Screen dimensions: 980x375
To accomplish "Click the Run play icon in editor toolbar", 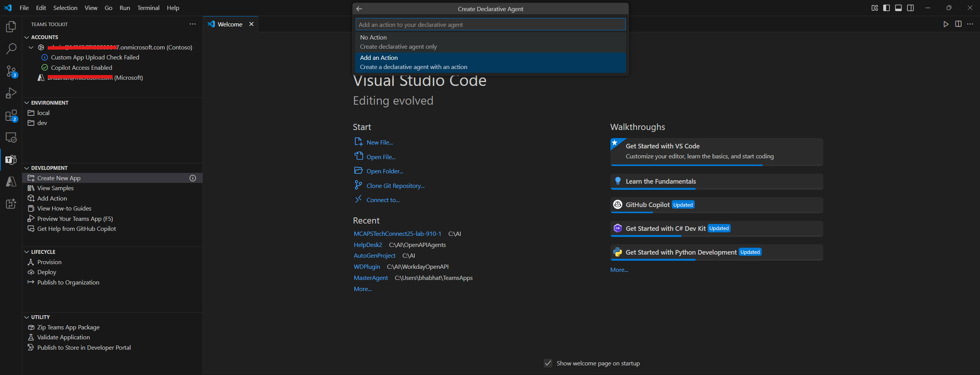I will (x=946, y=24).
